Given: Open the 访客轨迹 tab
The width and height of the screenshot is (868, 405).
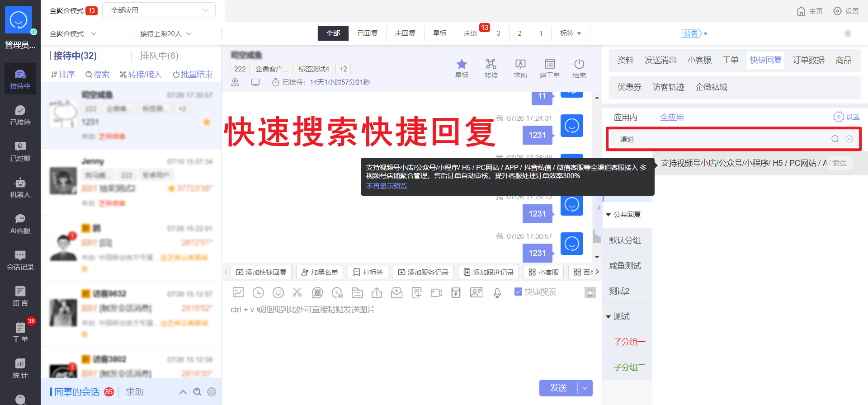Looking at the screenshot, I should click(x=668, y=87).
